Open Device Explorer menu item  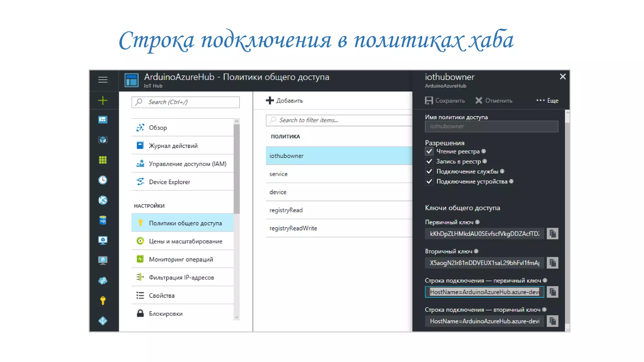coord(169,182)
